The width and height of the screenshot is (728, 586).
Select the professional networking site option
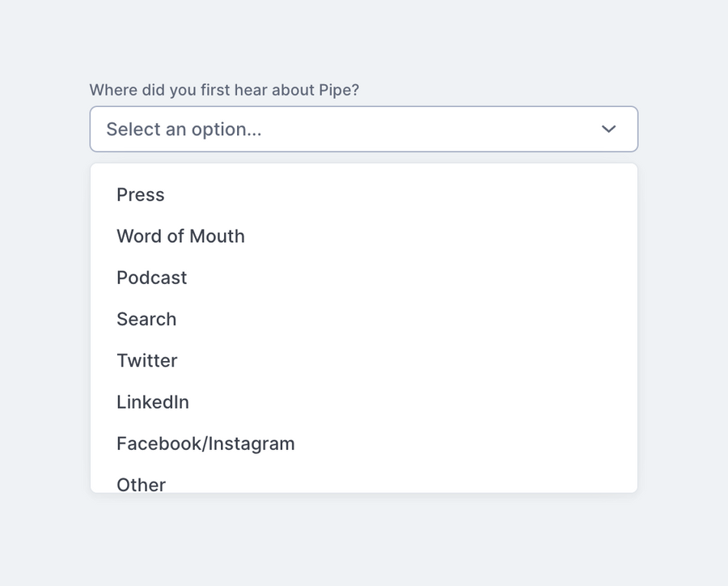[x=153, y=401]
